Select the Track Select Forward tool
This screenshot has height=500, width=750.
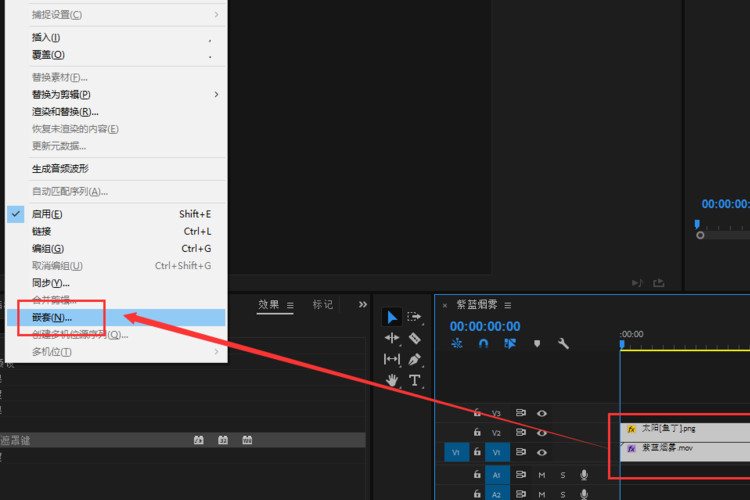tap(414, 317)
